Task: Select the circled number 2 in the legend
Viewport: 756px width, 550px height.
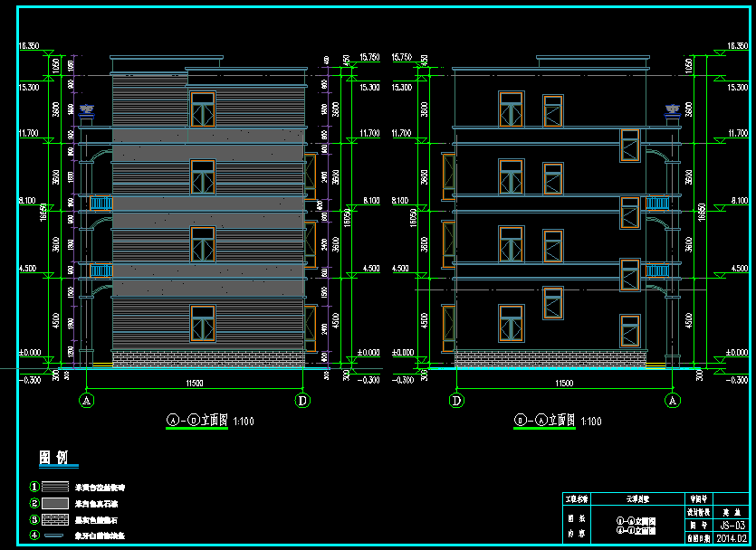Action: (x=34, y=503)
